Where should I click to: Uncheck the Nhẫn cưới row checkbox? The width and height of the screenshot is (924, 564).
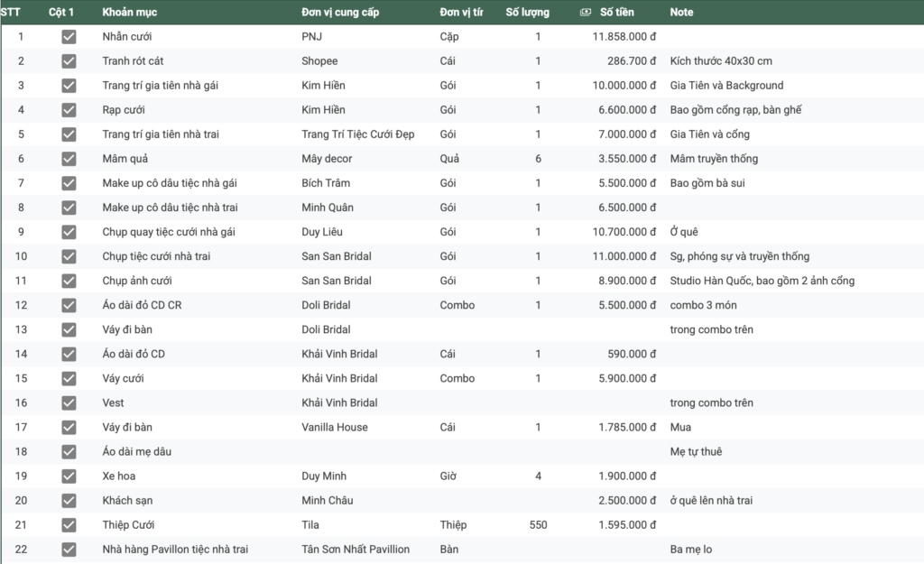(69, 36)
